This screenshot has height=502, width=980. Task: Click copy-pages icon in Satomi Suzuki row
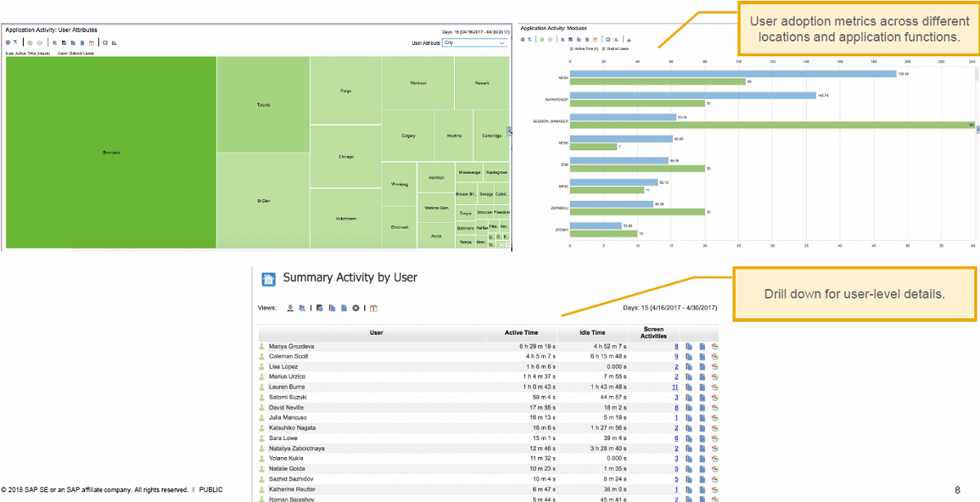coord(688,398)
